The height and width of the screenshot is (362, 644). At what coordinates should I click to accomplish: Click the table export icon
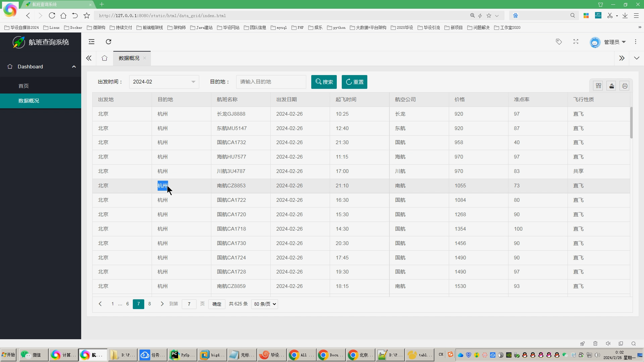point(611,86)
